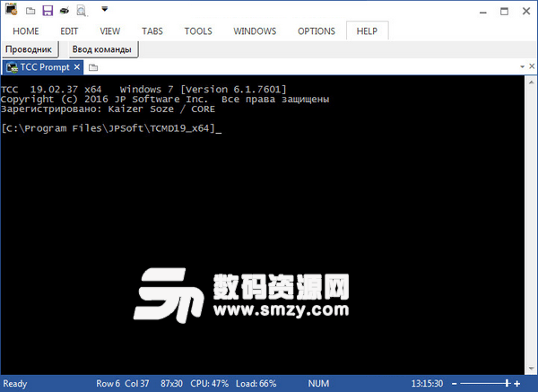Decrease zoom with the minus button
The image size is (538, 392).
coord(455,384)
